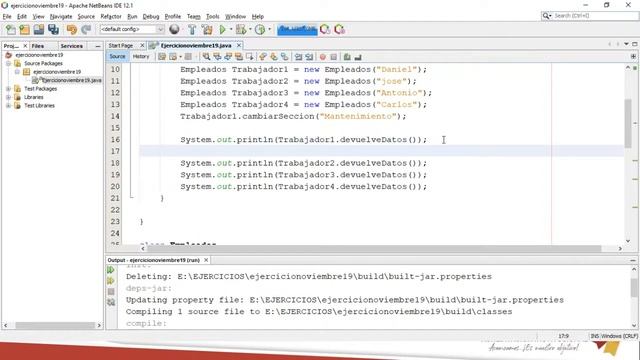Click the Uncomment code icon
This screenshot has height=360, width=640.
point(358,57)
